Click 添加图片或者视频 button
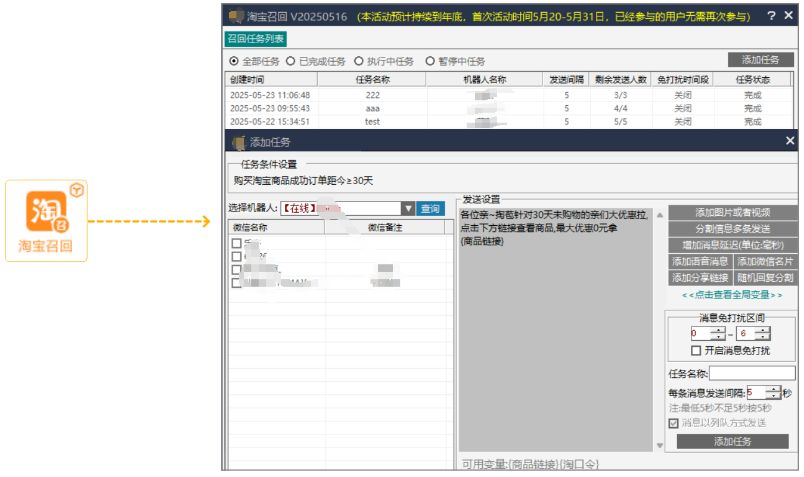804x477 pixels. [x=732, y=212]
